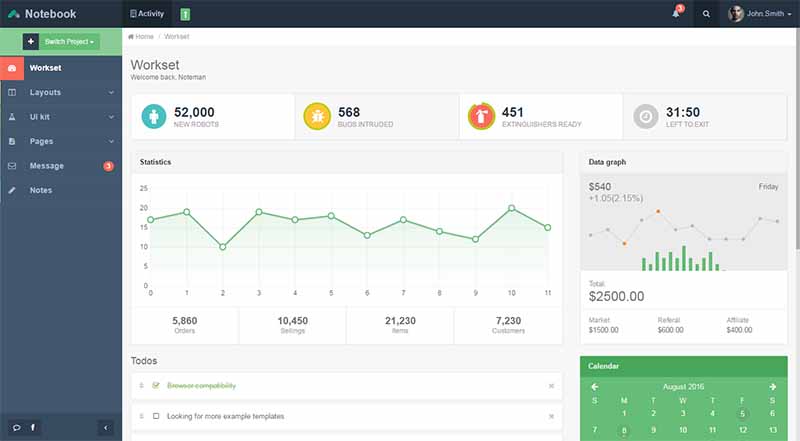The image size is (800, 441).
Task: Open the chat bubble icon in sidebar footer
Action: tap(17, 428)
